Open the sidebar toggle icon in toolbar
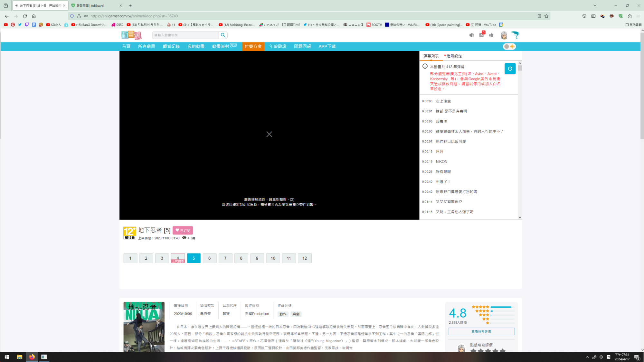This screenshot has height=362, width=644. coord(593,16)
